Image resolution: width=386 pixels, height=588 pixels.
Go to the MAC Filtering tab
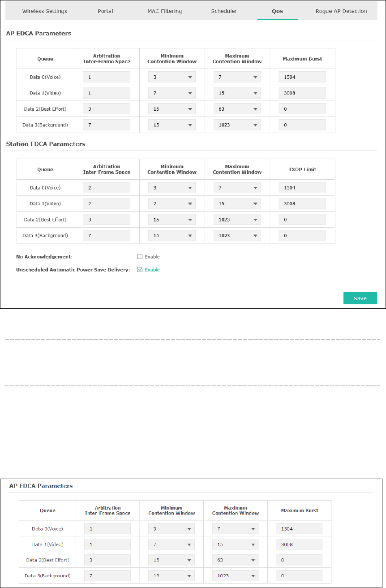click(165, 11)
